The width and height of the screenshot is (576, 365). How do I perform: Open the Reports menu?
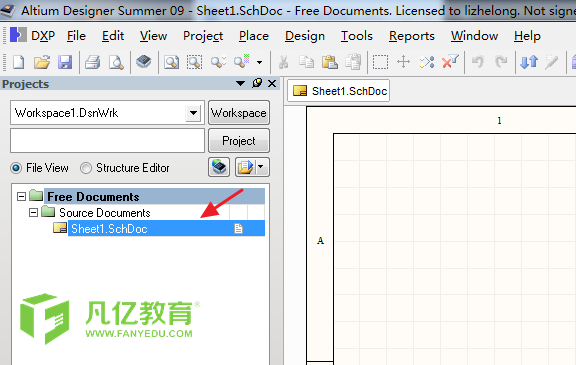[x=412, y=36]
